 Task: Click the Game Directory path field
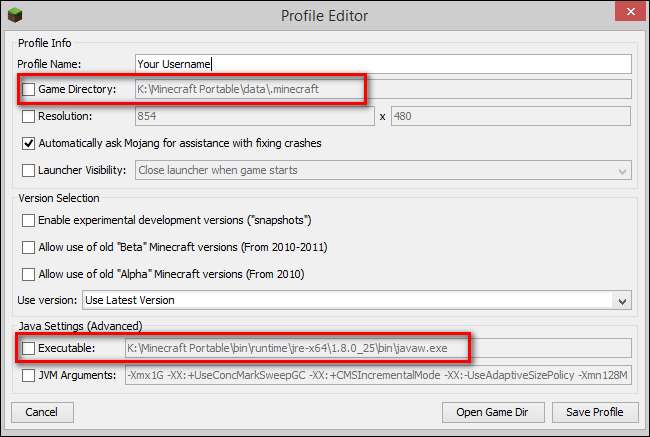(383, 89)
